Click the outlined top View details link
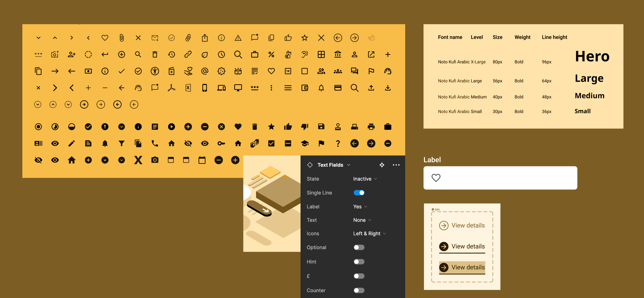The width and height of the screenshot is (644, 298). 462,225
